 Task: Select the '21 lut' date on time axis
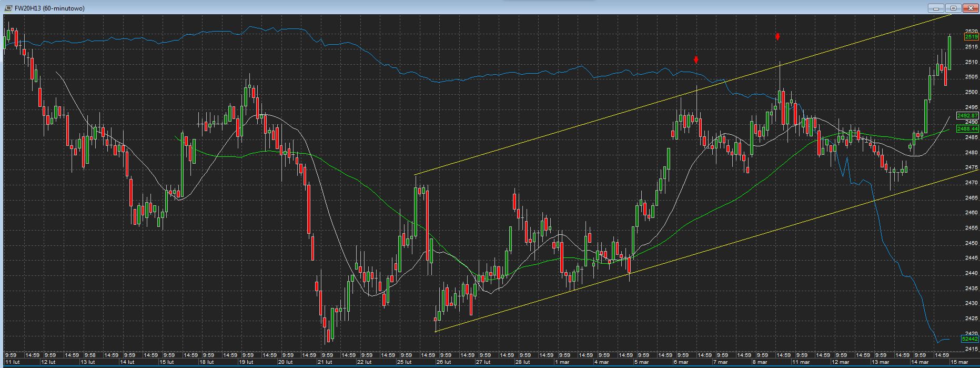coord(325,362)
